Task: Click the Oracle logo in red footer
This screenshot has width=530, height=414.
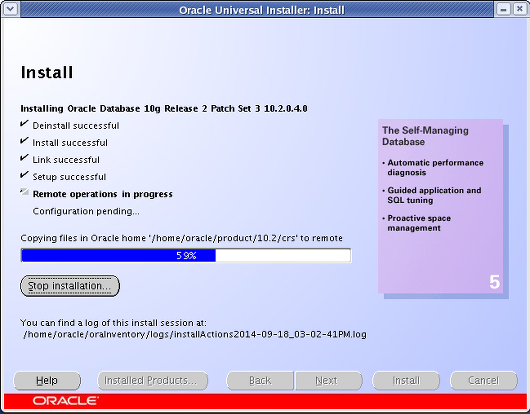Action: [66, 401]
